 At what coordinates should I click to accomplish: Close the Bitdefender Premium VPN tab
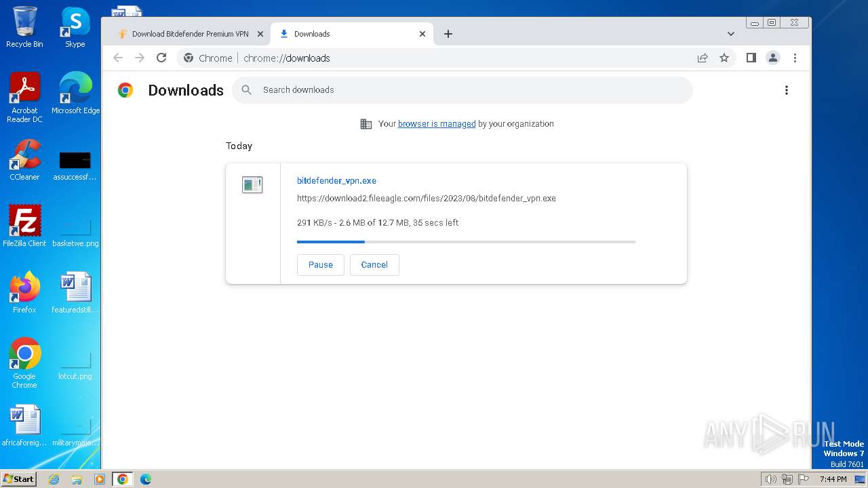click(x=260, y=34)
